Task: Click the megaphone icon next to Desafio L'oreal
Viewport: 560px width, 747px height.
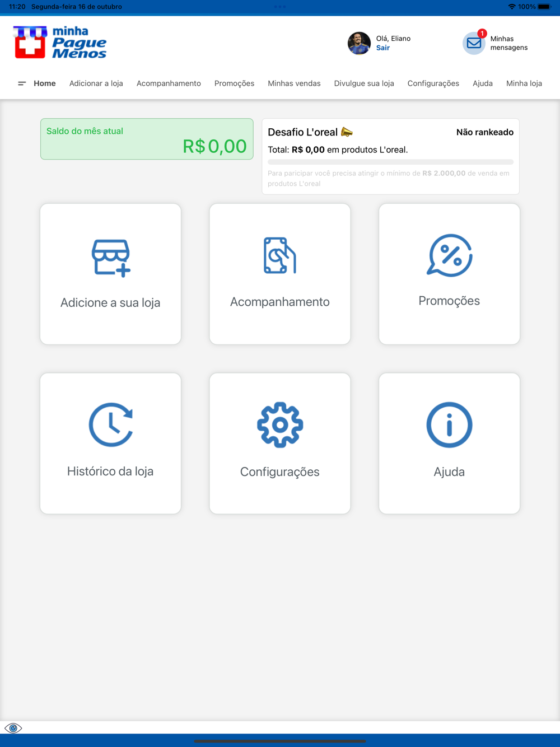Action: tap(347, 132)
